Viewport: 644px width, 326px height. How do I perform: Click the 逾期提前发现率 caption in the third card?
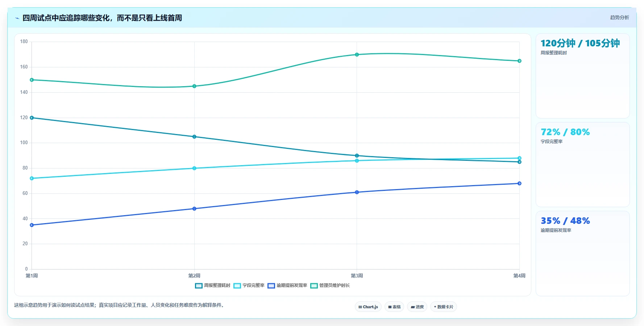(x=556, y=230)
